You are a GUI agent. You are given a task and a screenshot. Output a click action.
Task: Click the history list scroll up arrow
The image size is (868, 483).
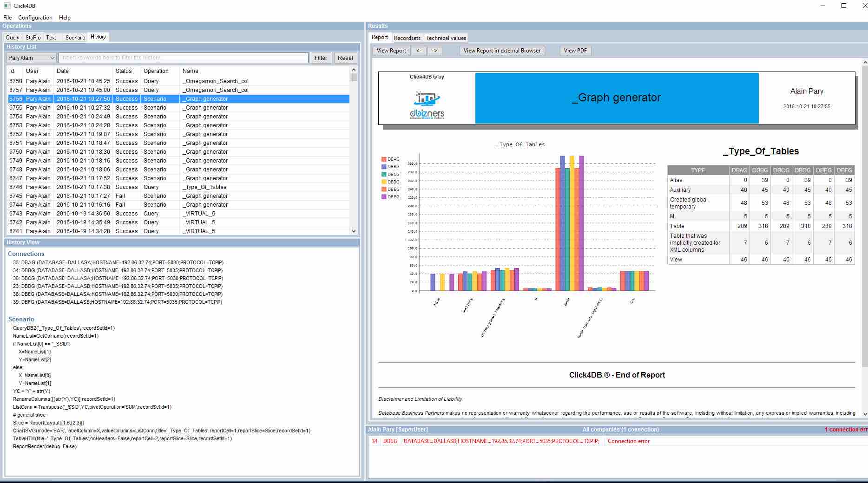tap(354, 69)
